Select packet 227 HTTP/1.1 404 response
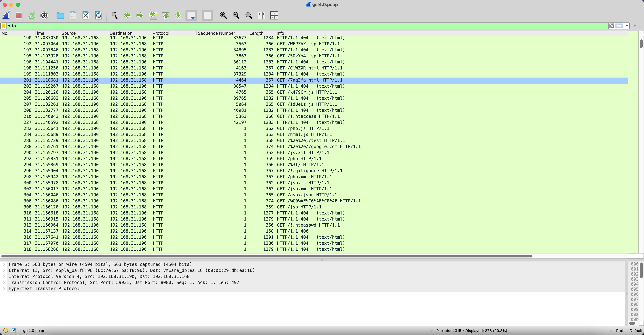Viewport: 644px width, 335px height. pos(314,122)
